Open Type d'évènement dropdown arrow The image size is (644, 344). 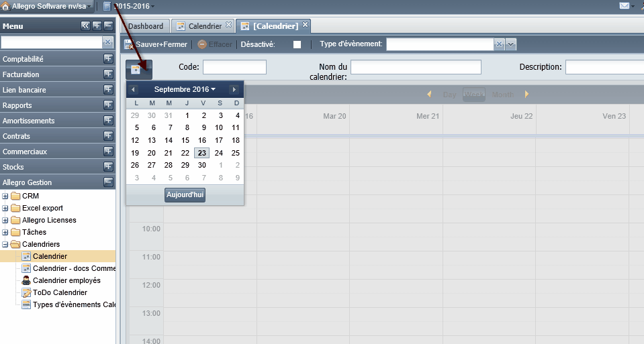(510, 44)
